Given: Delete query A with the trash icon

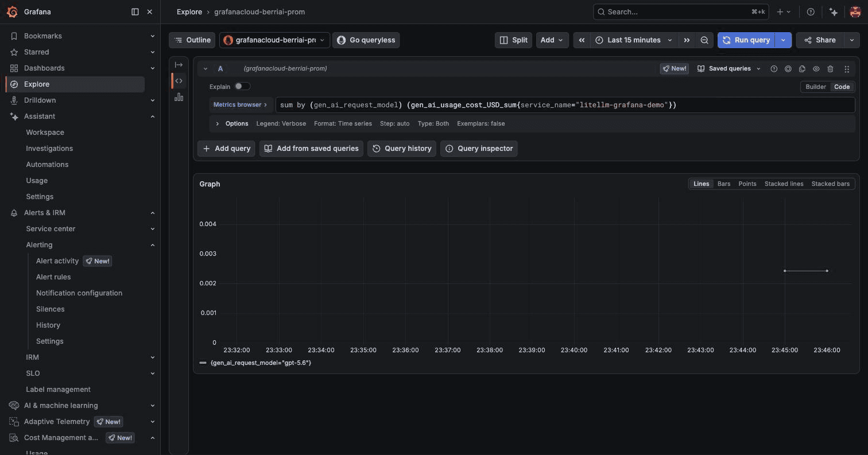Looking at the screenshot, I should [830, 69].
